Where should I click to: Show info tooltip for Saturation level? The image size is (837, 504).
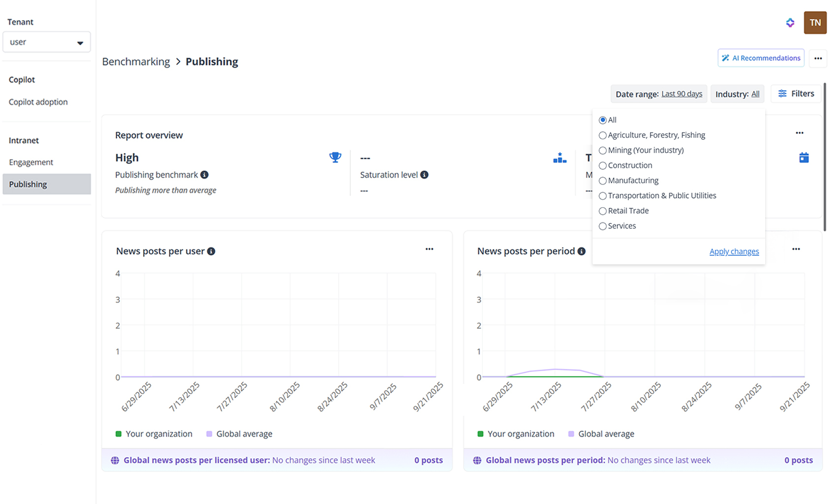[424, 175]
